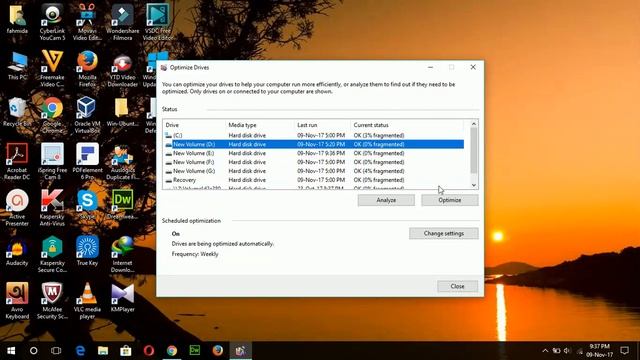The height and width of the screenshot is (360, 640).
Task: Open the Action Center notifications icon
Action: 624,351
